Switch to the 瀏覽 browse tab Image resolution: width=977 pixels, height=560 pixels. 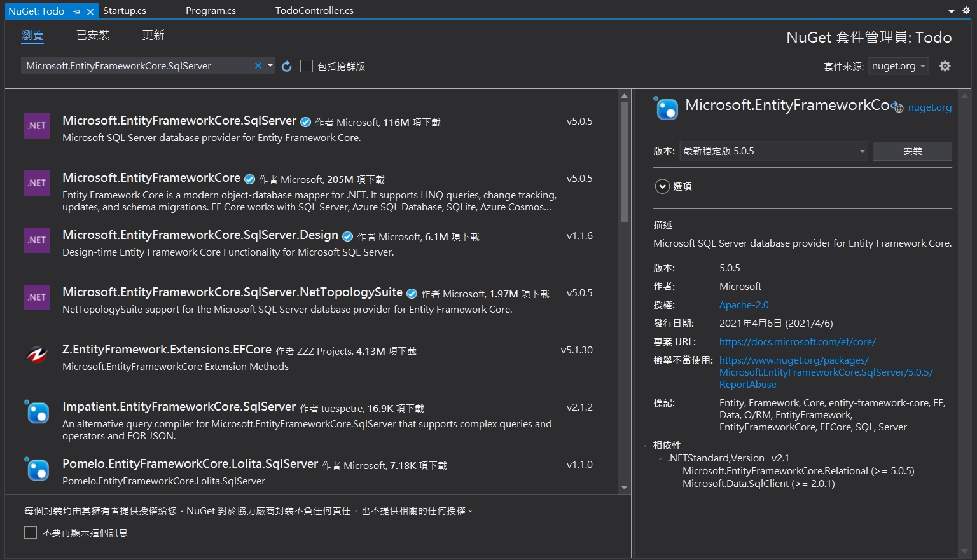coord(32,35)
